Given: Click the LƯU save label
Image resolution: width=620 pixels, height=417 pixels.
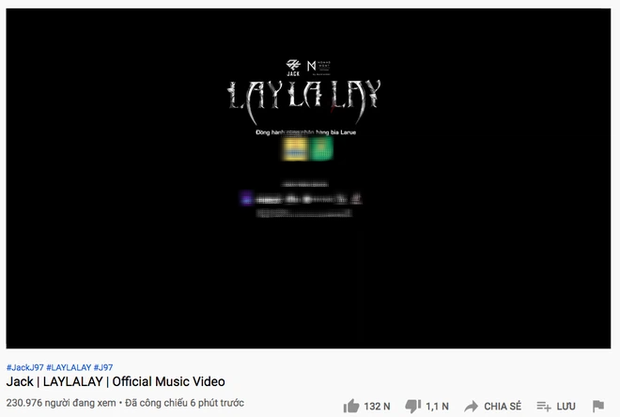Looking at the screenshot, I should [566, 406].
